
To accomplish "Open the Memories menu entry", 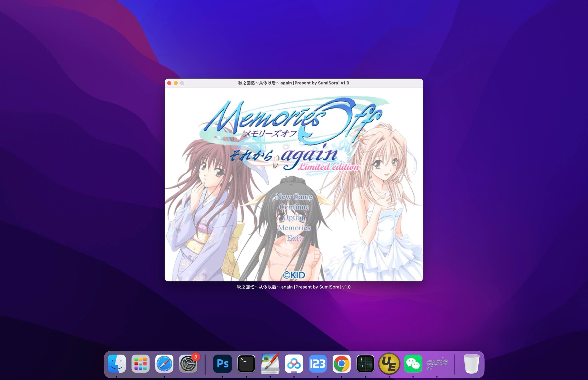I will [294, 228].
